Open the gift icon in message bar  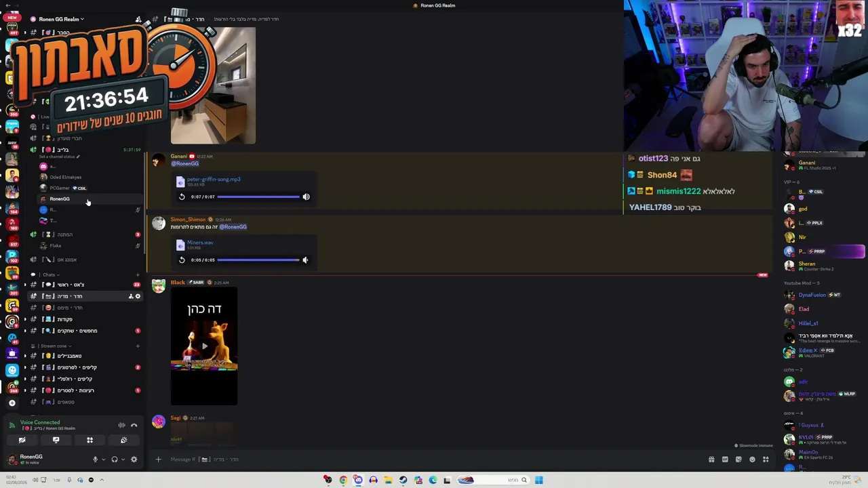pos(711,460)
